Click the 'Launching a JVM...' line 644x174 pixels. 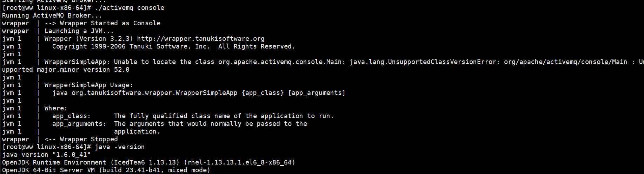pyautogui.click(x=79, y=31)
